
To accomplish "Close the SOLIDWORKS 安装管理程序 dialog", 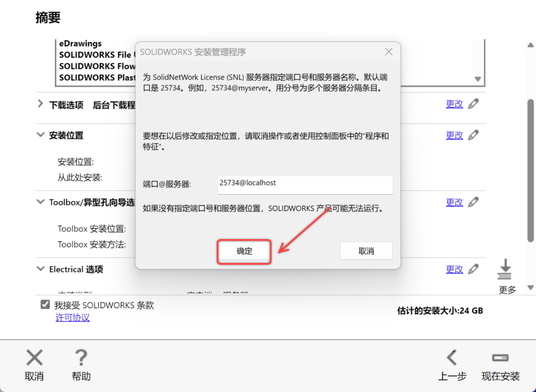I will 389,52.
